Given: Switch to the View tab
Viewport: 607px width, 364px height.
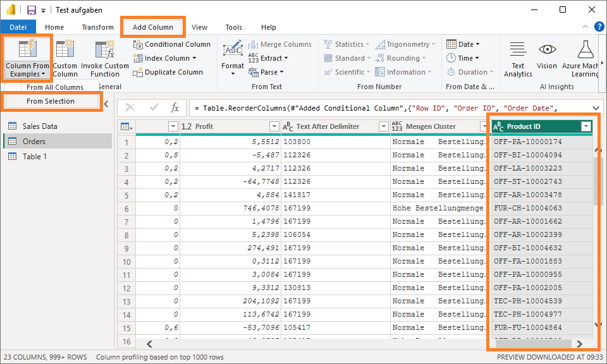Looking at the screenshot, I should [x=199, y=27].
